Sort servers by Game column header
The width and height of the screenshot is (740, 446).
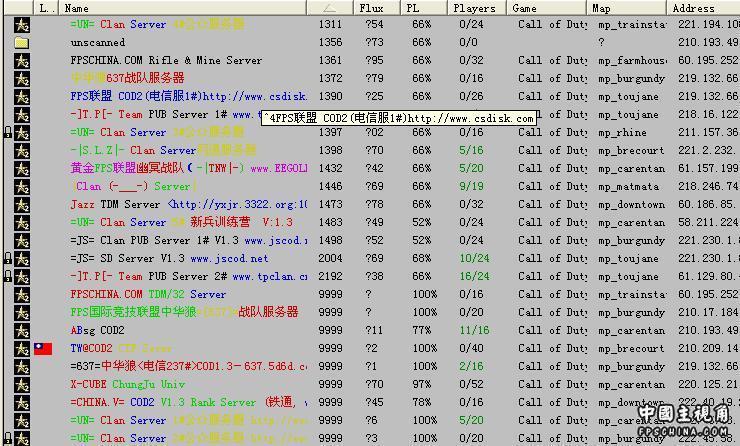coord(547,8)
